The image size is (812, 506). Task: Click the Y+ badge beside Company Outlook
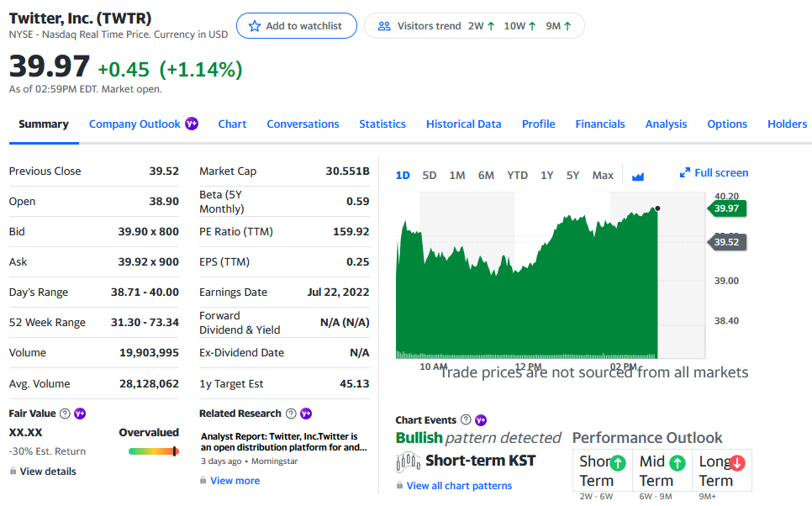(x=192, y=124)
